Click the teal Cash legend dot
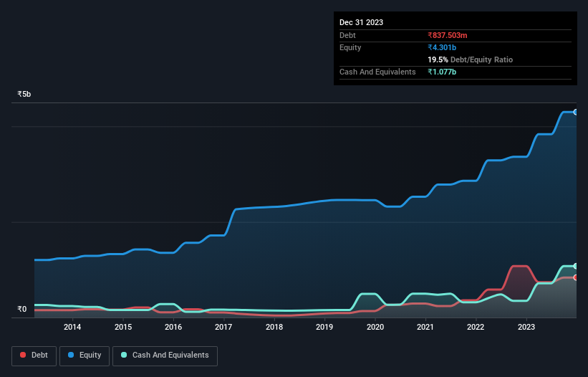The width and height of the screenshot is (588, 377). (x=124, y=355)
